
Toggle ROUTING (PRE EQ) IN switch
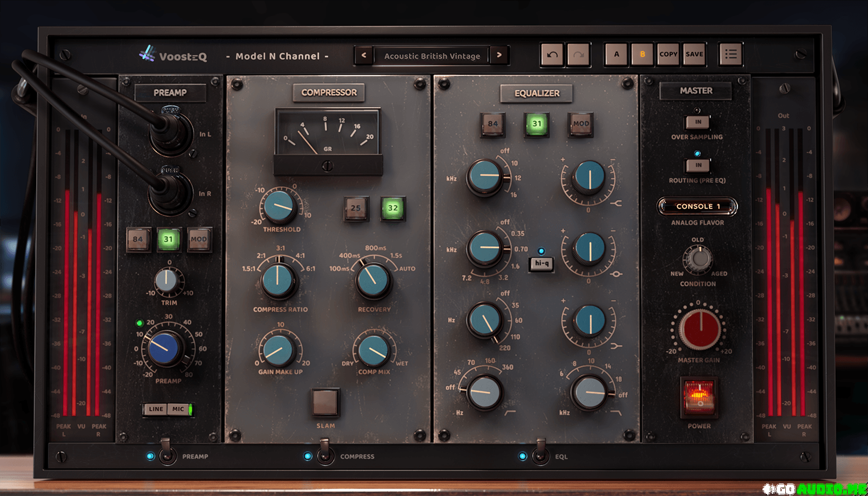[698, 165]
